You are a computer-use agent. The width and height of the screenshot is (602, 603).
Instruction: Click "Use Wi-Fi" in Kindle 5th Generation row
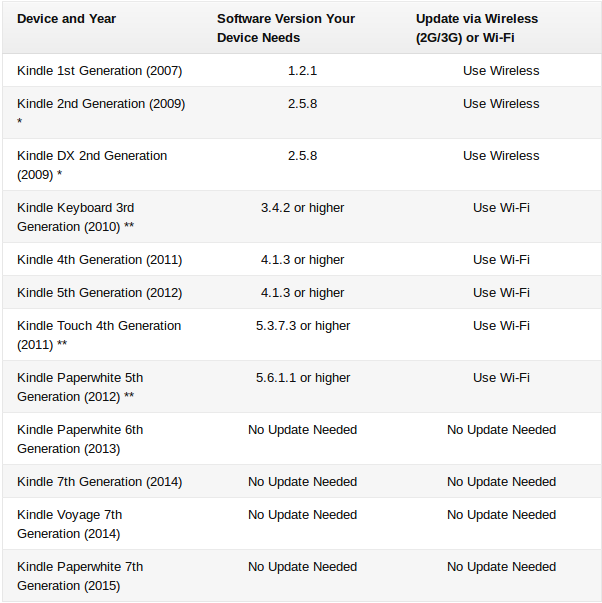pyautogui.click(x=501, y=293)
